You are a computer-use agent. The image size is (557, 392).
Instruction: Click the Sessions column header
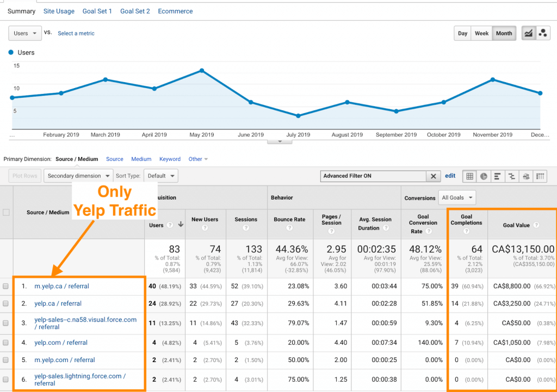click(x=246, y=220)
